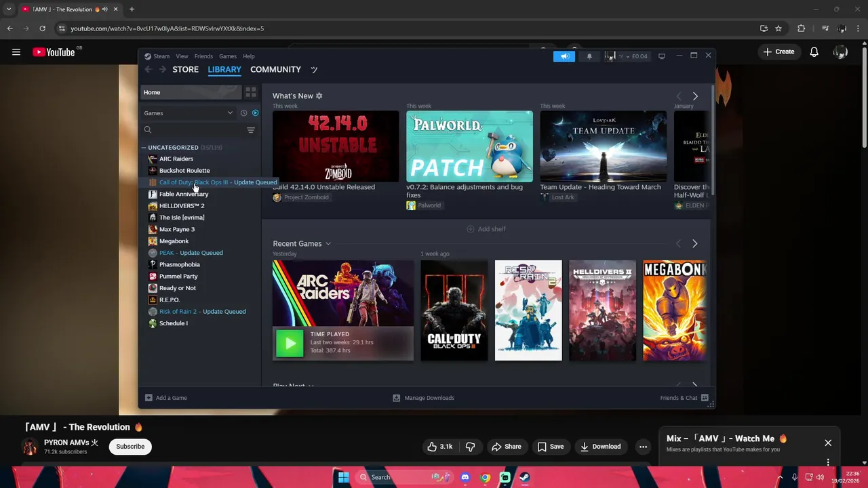Toggle show ready-to-play games filter
The image size is (868, 488).
[x=255, y=113]
